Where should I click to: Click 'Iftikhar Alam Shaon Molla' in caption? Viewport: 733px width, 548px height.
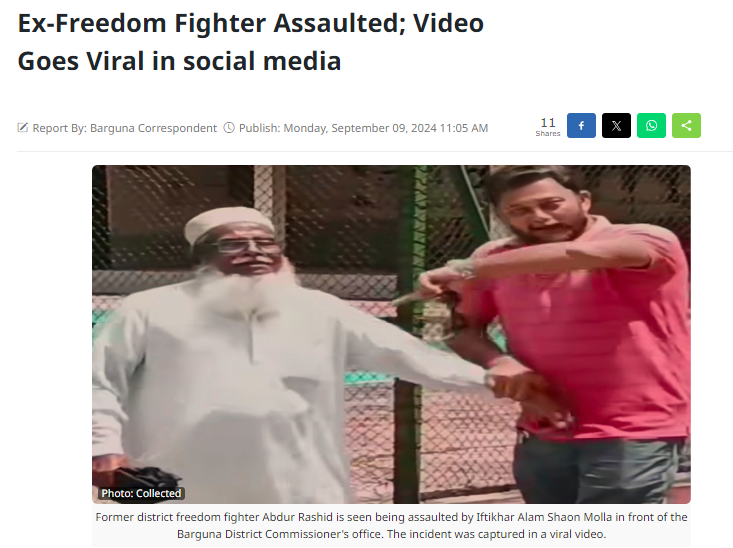(x=544, y=517)
